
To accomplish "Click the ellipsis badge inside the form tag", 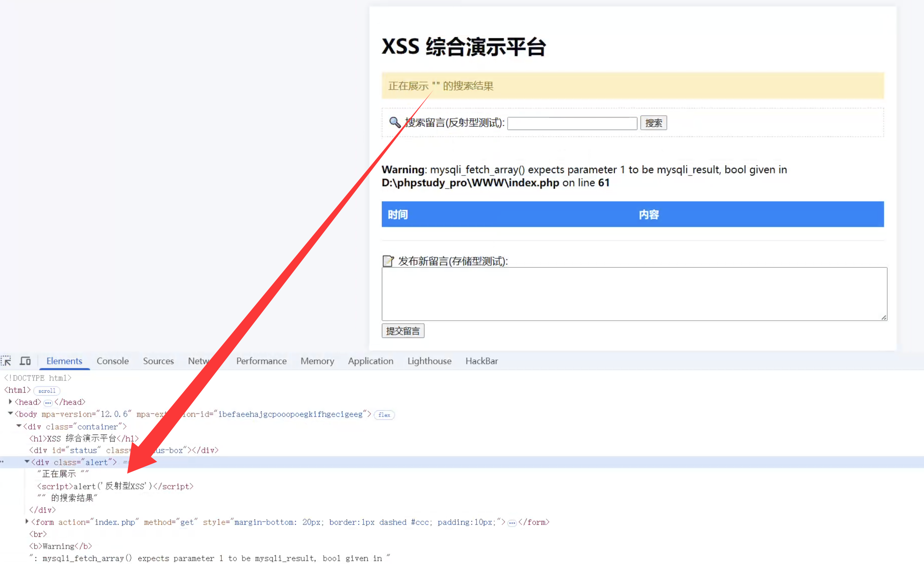I will point(512,523).
